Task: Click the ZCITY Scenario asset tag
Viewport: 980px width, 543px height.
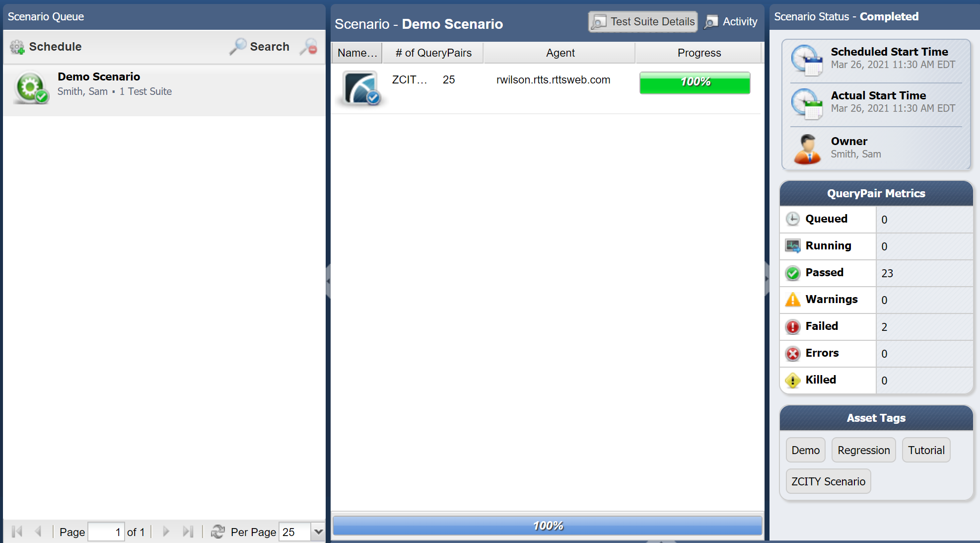Action: tap(828, 481)
